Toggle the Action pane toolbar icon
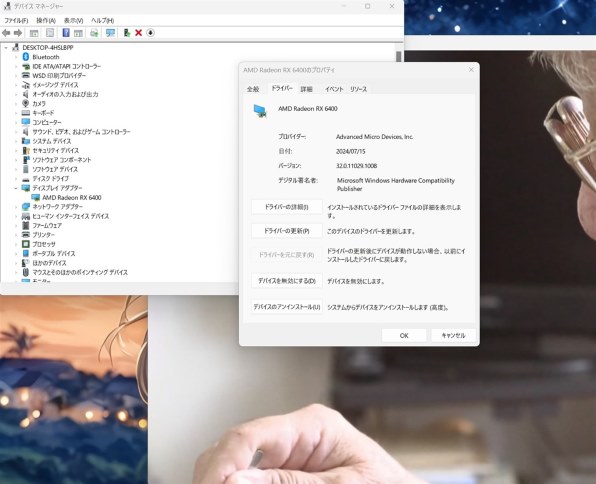Image resolution: width=596 pixels, height=484 pixels. (x=78, y=33)
